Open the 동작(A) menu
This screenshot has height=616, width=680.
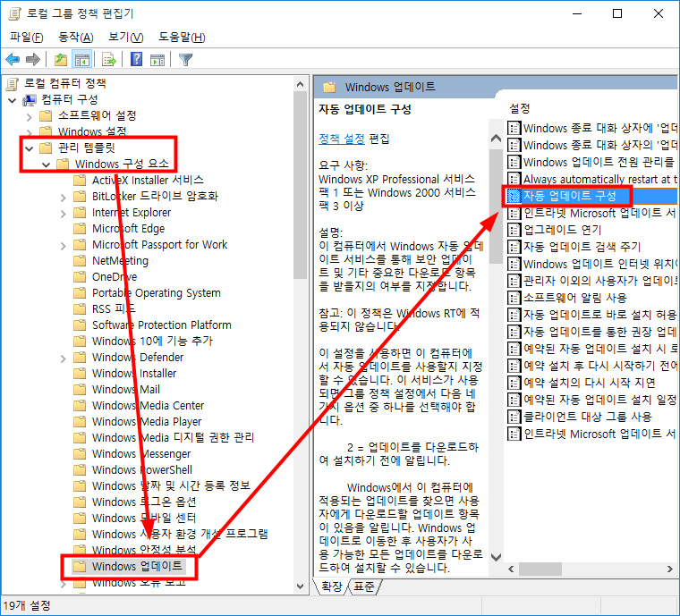pos(75,37)
